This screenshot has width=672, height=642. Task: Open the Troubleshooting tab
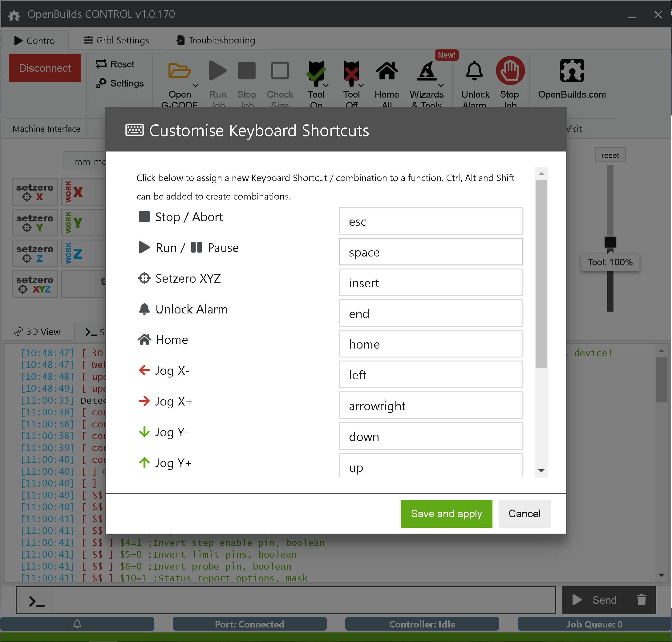click(x=216, y=40)
